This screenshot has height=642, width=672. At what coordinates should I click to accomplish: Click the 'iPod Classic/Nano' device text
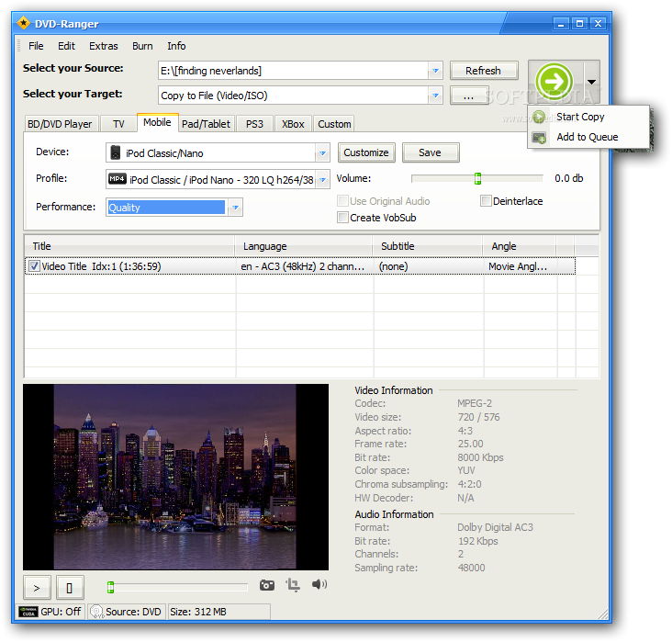point(164,153)
